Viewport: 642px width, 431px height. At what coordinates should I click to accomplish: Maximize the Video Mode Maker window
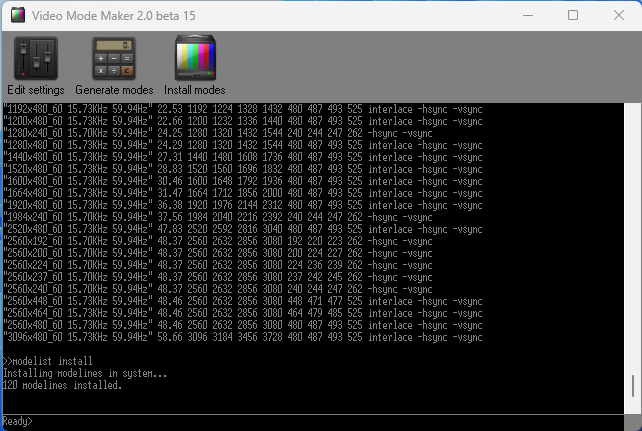click(573, 16)
